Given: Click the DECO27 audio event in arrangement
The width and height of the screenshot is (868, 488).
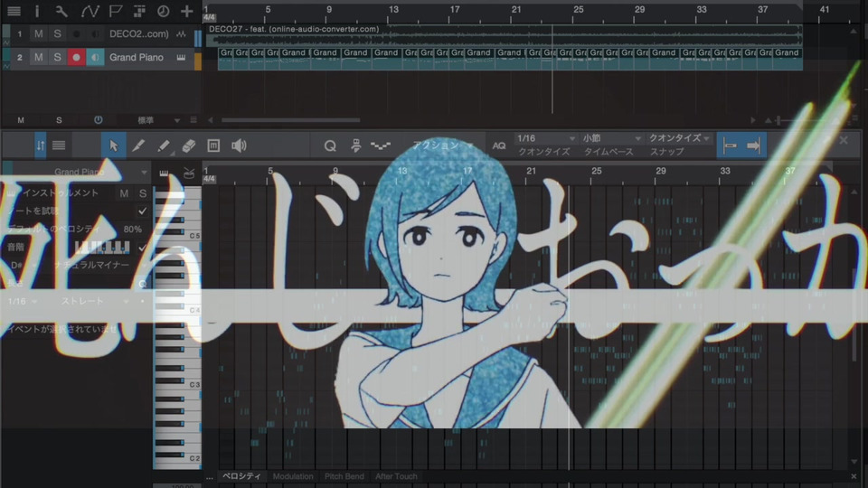Looking at the screenshot, I should point(504,34).
